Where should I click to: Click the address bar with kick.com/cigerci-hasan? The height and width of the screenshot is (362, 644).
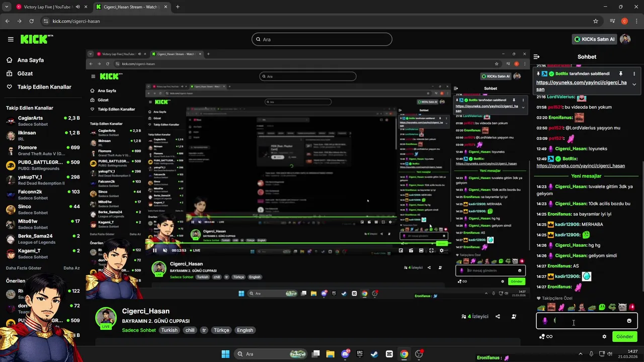click(317, 21)
